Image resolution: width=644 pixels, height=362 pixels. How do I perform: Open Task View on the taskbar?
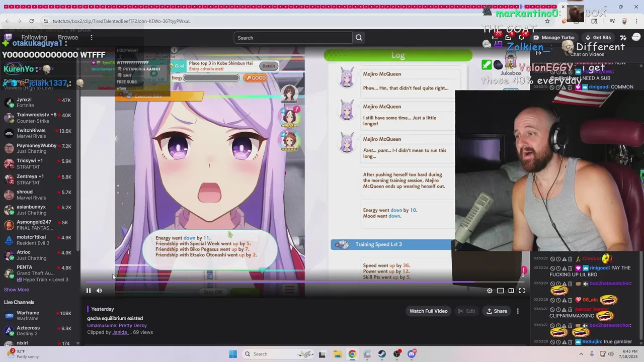(x=322, y=354)
